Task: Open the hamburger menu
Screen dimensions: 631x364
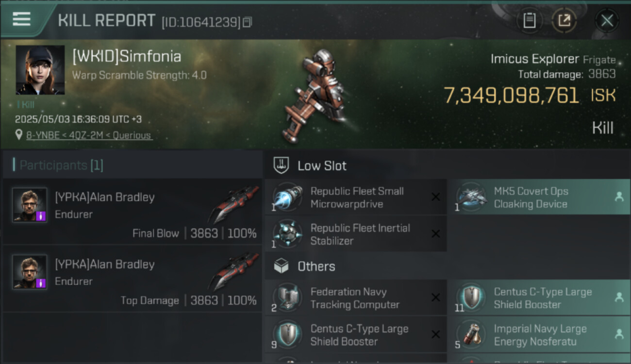Action: click(21, 19)
